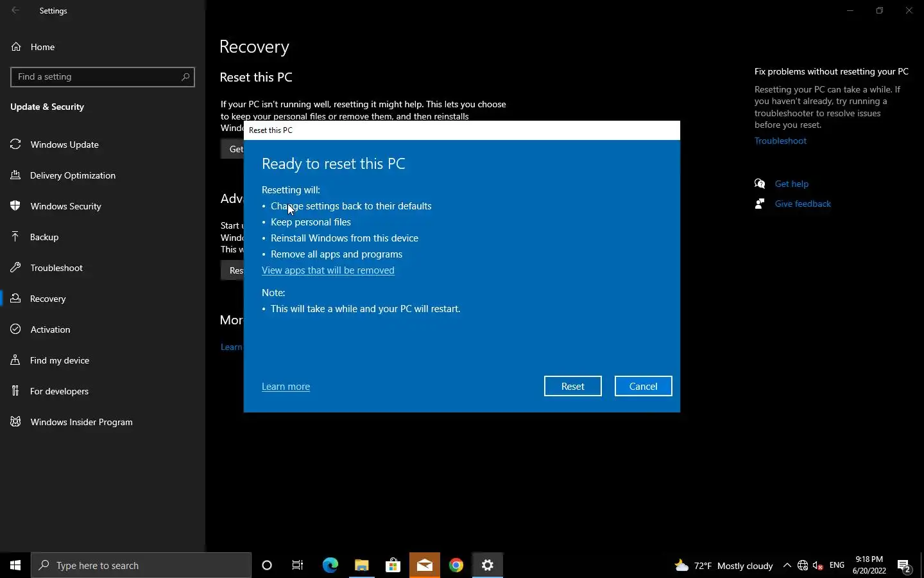Select the Give feedback person icon
Viewport: 924px width, 578px height.
click(760, 204)
